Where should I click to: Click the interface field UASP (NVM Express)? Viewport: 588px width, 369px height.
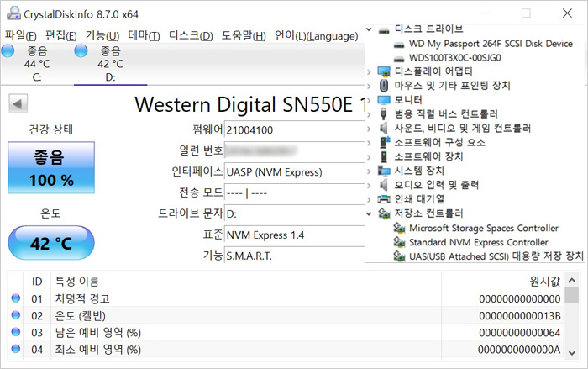[x=294, y=172]
